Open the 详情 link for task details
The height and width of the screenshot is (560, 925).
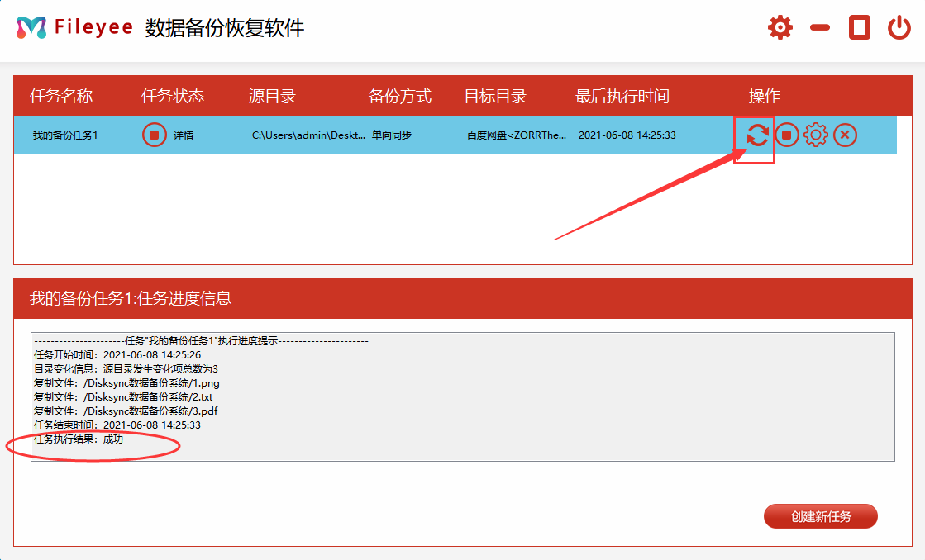tap(184, 135)
